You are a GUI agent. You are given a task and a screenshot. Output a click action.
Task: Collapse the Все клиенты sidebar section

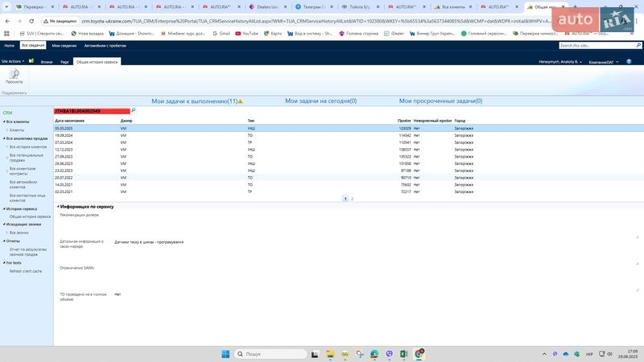click(3, 121)
